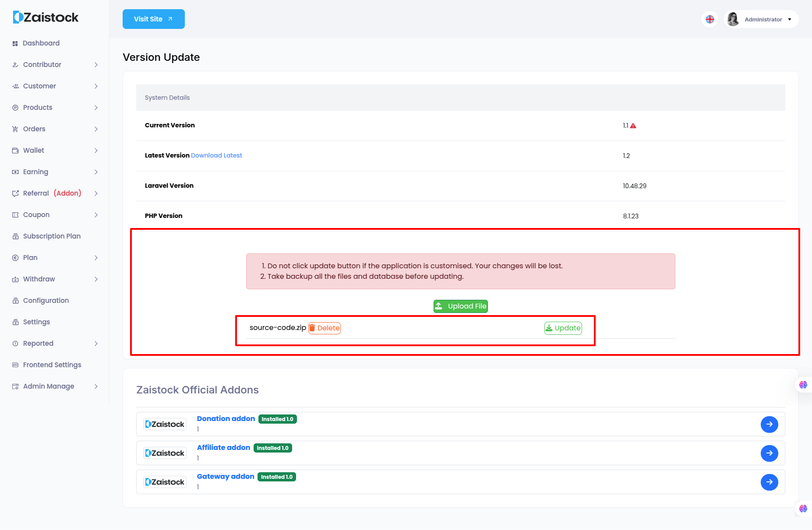This screenshot has width=812, height=530.
Task: Expand the Customer submenu chevron
Action: pyautogui.click(x=96, y=86)
